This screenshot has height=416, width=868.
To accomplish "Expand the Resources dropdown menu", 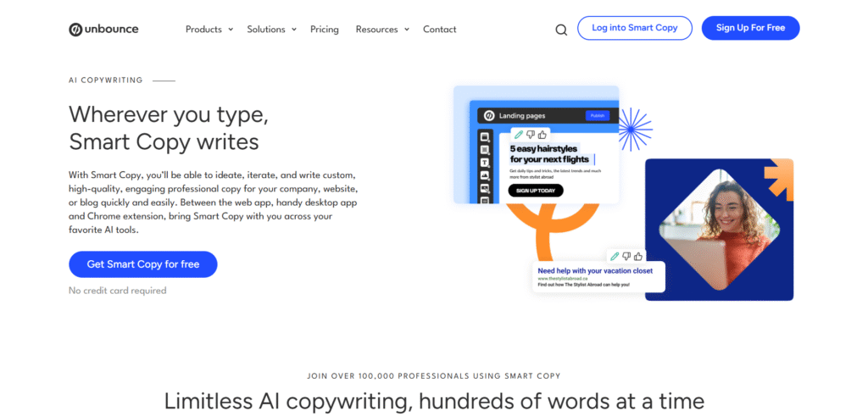I will point(381,29).
